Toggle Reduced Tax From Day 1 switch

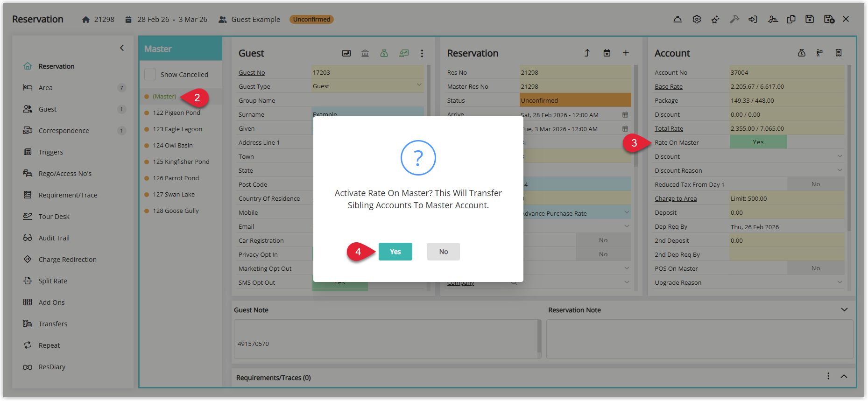click(816, 184)
